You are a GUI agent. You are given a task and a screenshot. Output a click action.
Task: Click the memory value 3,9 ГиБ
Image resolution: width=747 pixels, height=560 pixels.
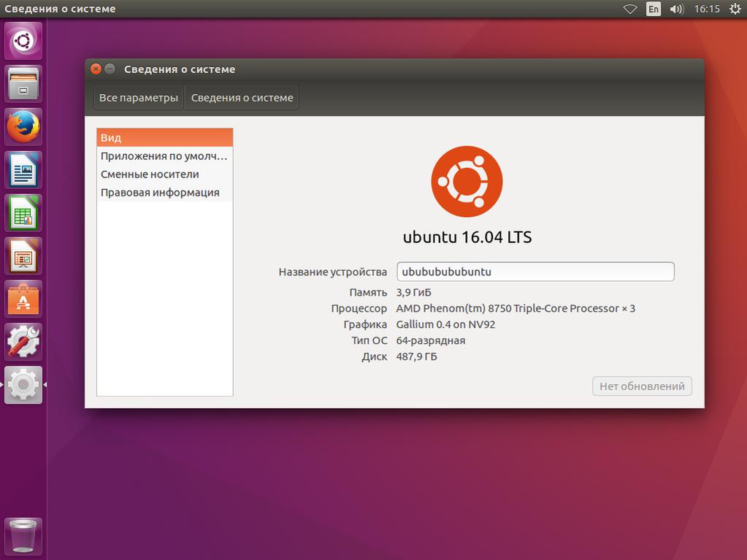[413, 292]
